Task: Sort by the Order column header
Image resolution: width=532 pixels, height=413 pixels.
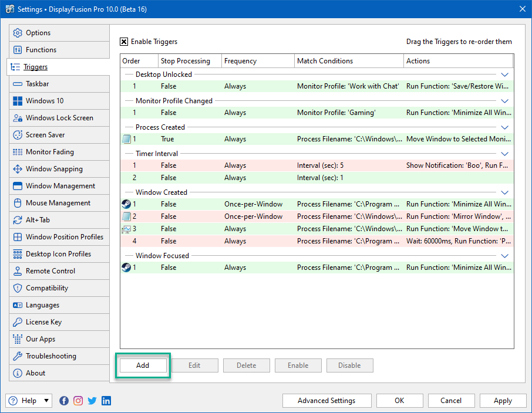Action: click(139, 61)
